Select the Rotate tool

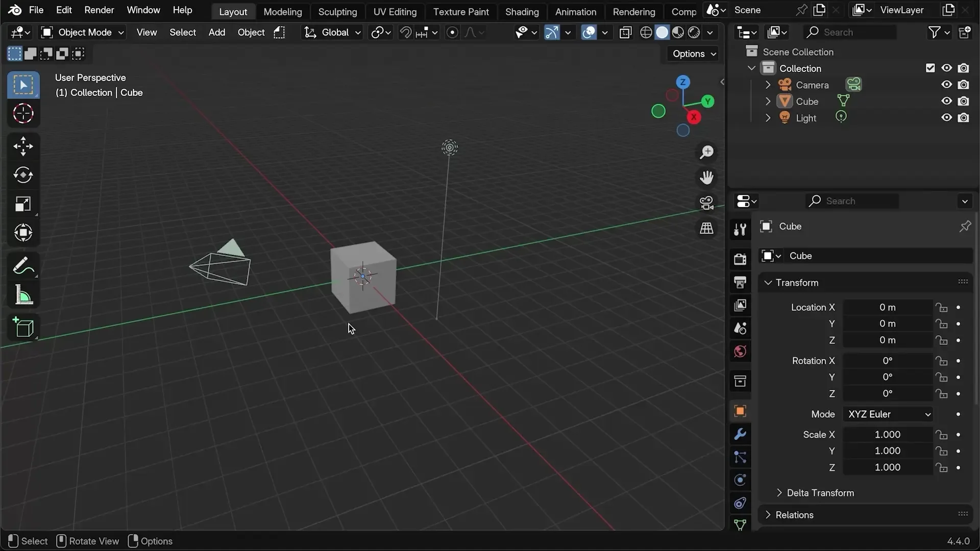(x=23, y=175)
